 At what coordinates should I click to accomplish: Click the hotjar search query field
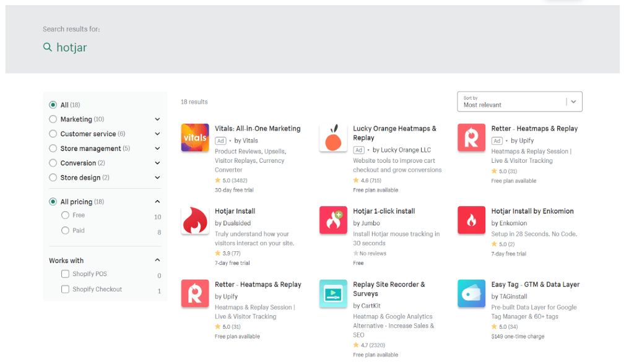click(x=72, y=48)
